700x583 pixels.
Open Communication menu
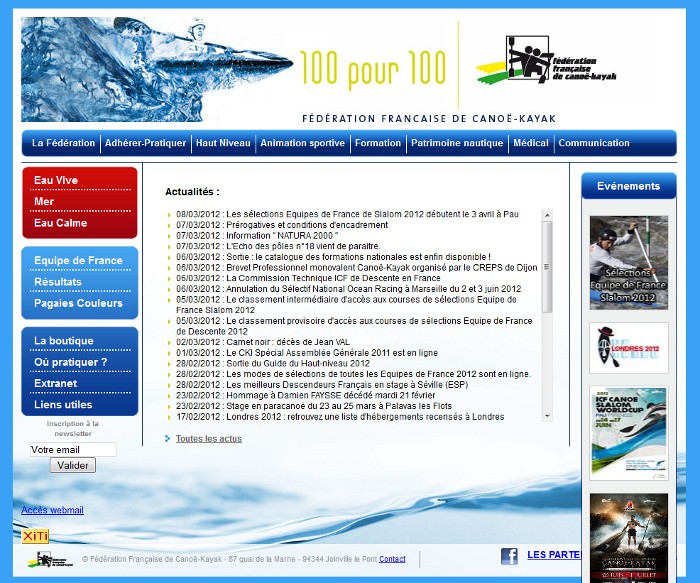pyautogui.click(x=594, y=143)
